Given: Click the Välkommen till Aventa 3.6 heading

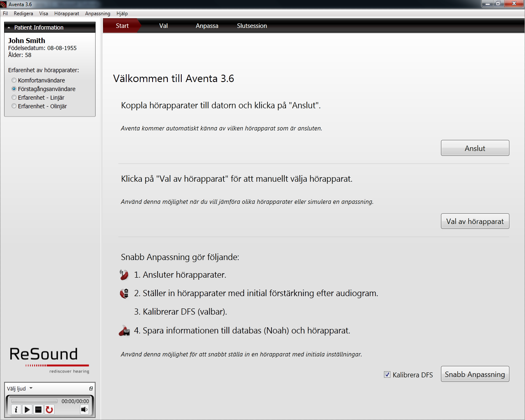Looking at the screenshot, I should pos(173,78).
